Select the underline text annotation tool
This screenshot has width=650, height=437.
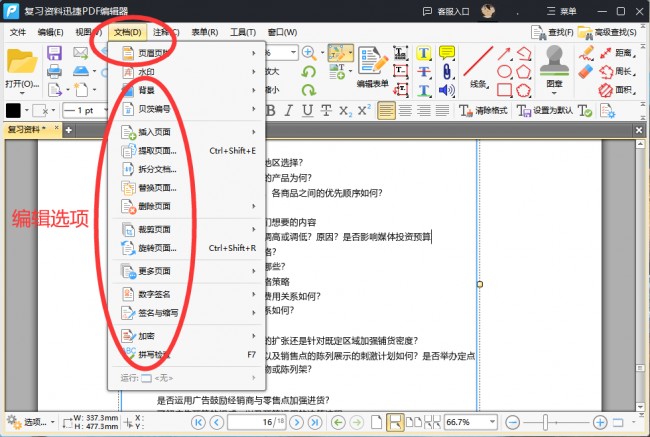(423, 90)
